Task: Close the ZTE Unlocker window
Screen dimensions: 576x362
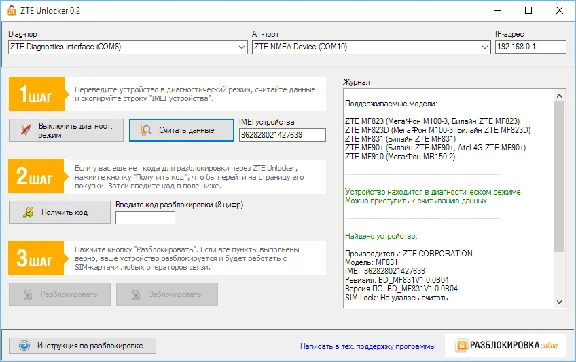Action: tap(559, 10)
